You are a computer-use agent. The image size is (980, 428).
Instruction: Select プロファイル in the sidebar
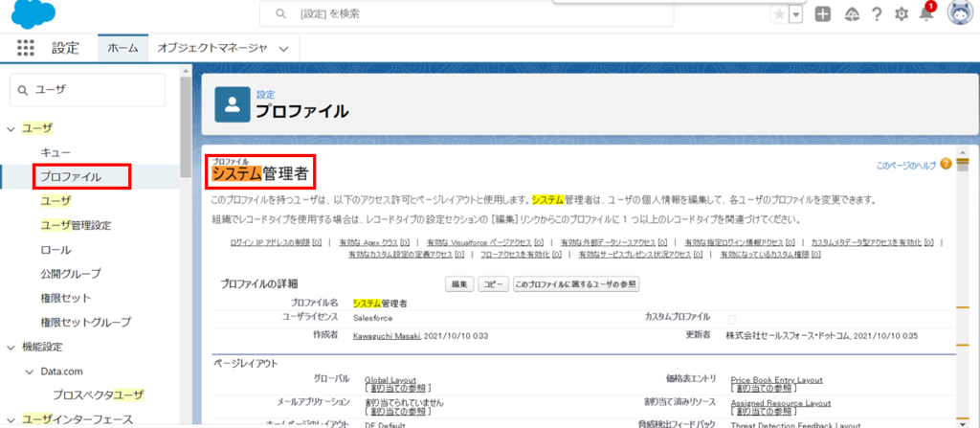click(71, 177)
